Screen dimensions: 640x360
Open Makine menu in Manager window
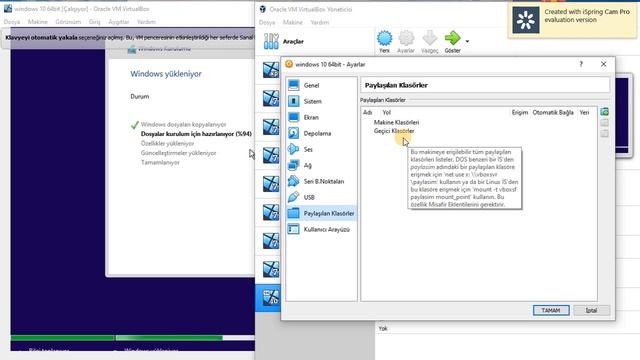(293, 22)
